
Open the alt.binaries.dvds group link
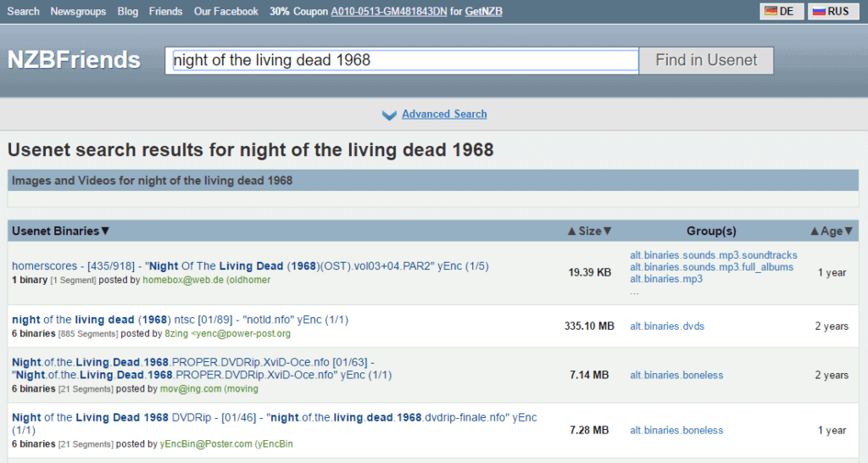pos(666,326)
